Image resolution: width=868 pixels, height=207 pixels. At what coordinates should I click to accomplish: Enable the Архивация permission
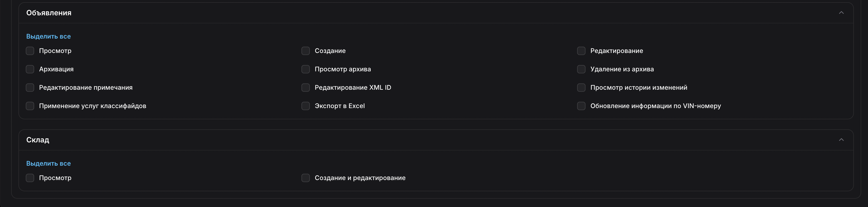(30, 69)
